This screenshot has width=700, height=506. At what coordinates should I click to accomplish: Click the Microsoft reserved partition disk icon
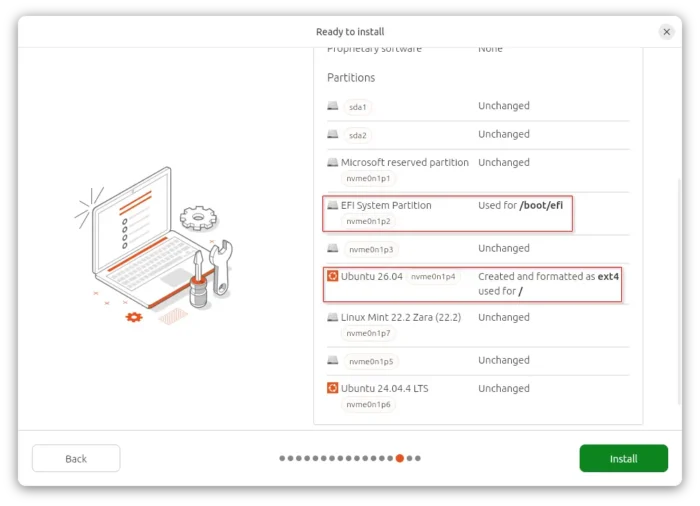click(333, 162)
